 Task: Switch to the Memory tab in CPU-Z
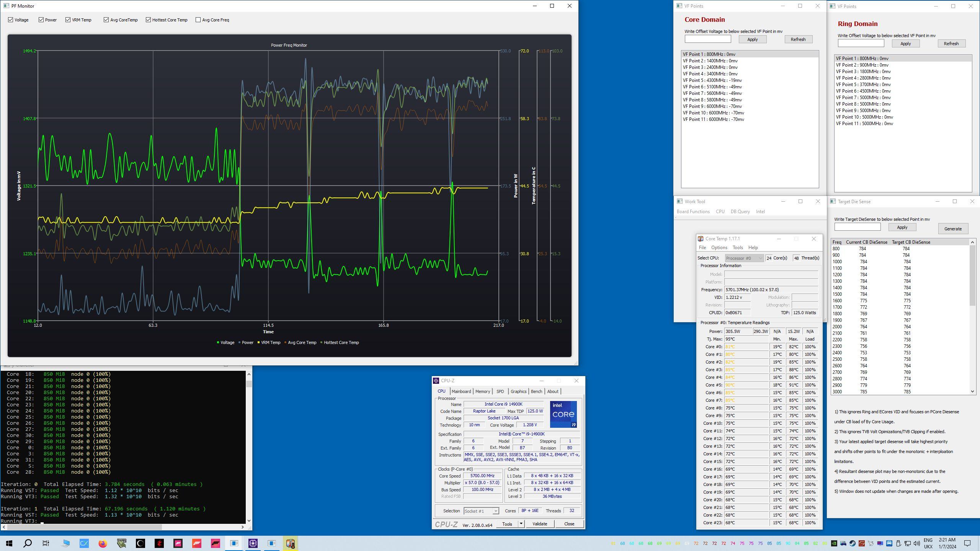tap(482, 391)
